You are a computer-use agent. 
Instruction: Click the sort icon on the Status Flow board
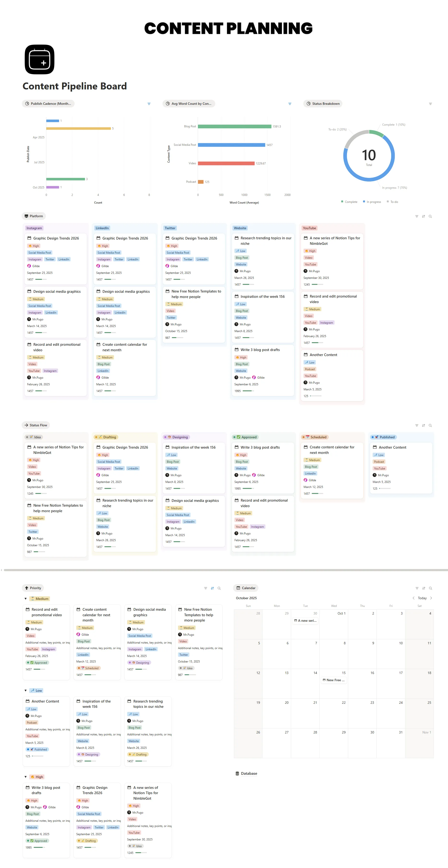coord(423,425)
